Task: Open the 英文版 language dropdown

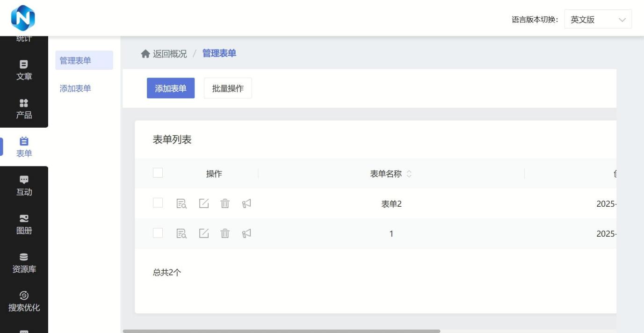Action: tap(598, 20)
